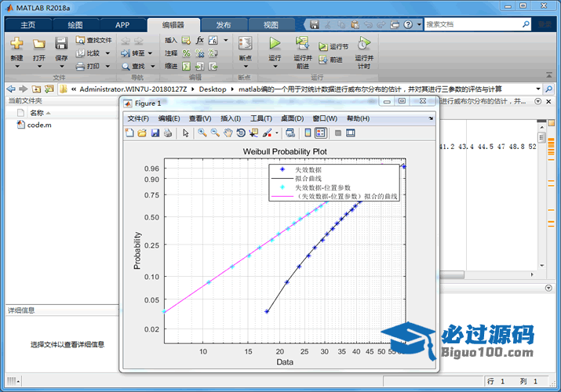Image resolution: width=561 pixels, height=392 pixels.
Task: Select the Zoom Out tool in figure
Action: click(215, 133)
